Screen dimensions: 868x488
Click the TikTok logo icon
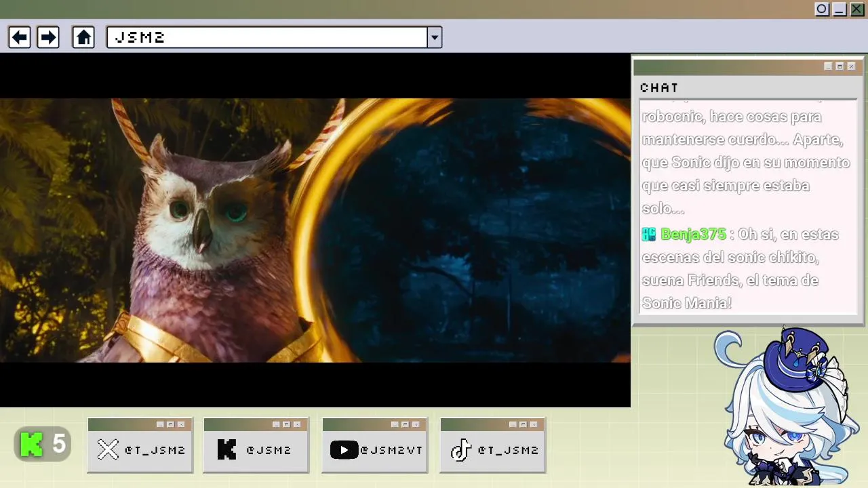point(461,450)
